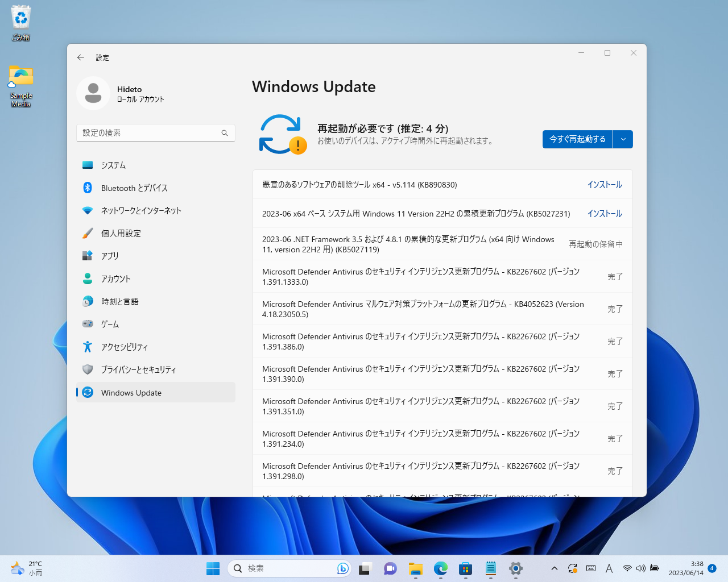
Task: Select the ゲーム controller icon
Action: [x=88, y=324]
